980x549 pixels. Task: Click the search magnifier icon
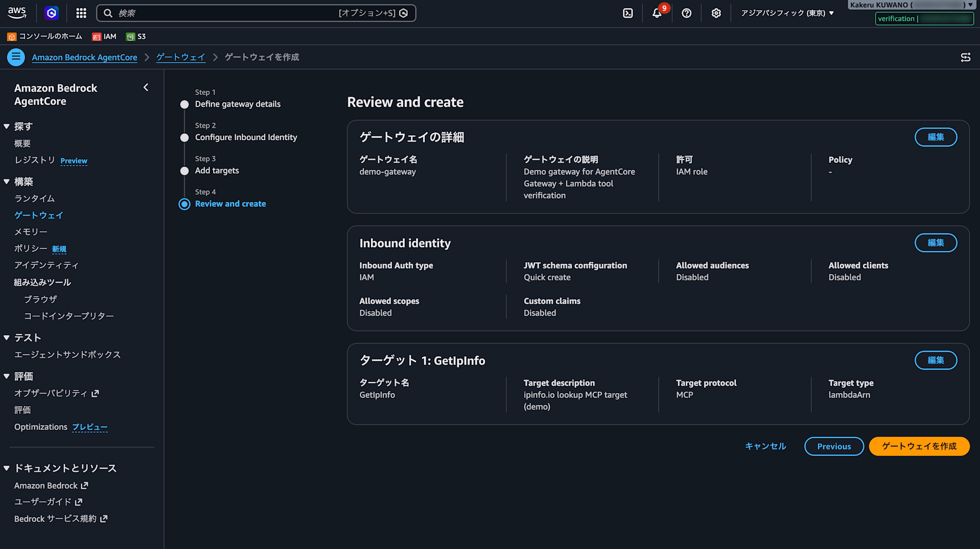click(x=108, y=13)
